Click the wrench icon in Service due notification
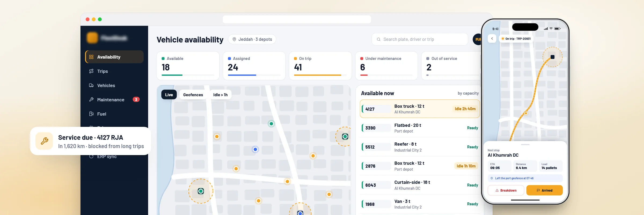644x215 pixels. pyautogui.click(x=44, y=141)
